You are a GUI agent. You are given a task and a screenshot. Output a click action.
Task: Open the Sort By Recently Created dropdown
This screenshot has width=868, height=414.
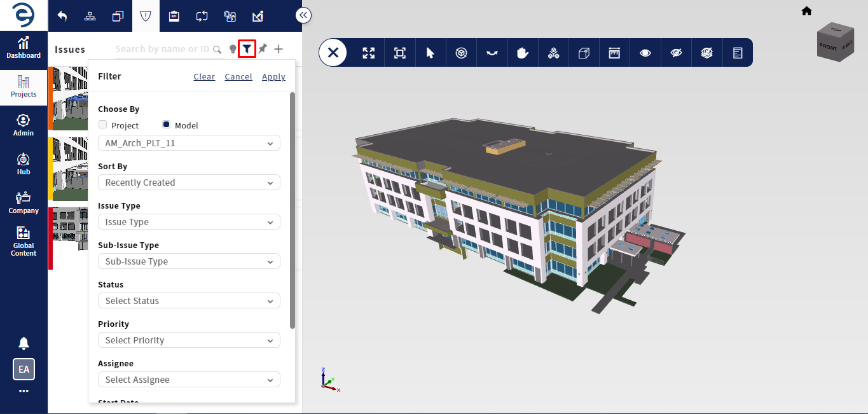pos(189,183)
